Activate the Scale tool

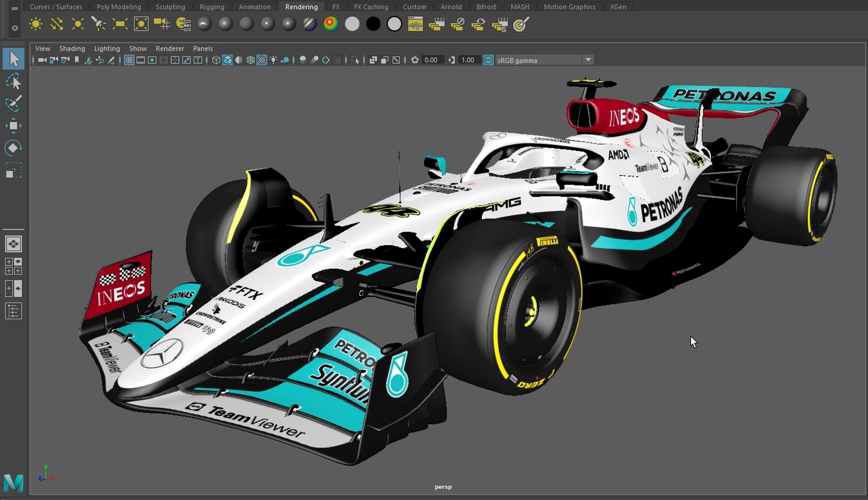pyautogui.click(x=13, y=170)
